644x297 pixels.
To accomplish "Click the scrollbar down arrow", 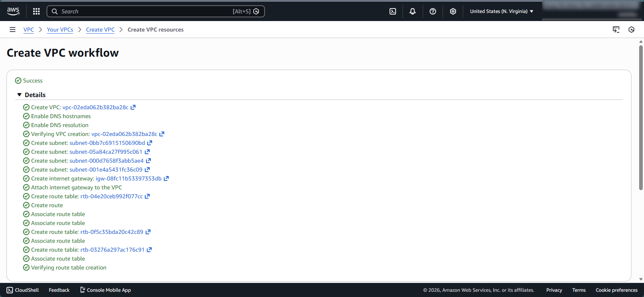I will (641, 279).
